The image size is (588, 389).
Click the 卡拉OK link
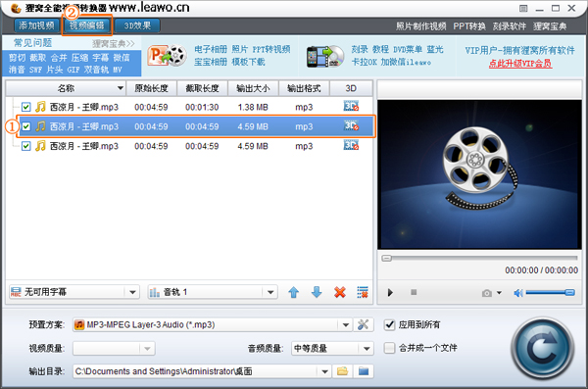click(364, 62)
